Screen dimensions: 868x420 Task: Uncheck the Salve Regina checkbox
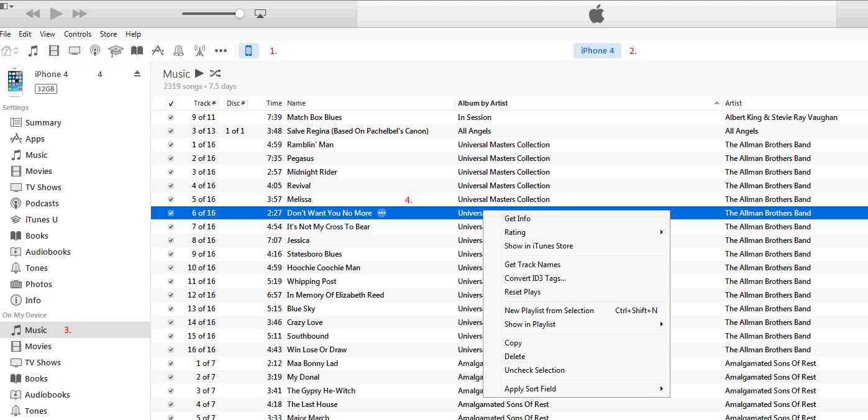(171, 131)
